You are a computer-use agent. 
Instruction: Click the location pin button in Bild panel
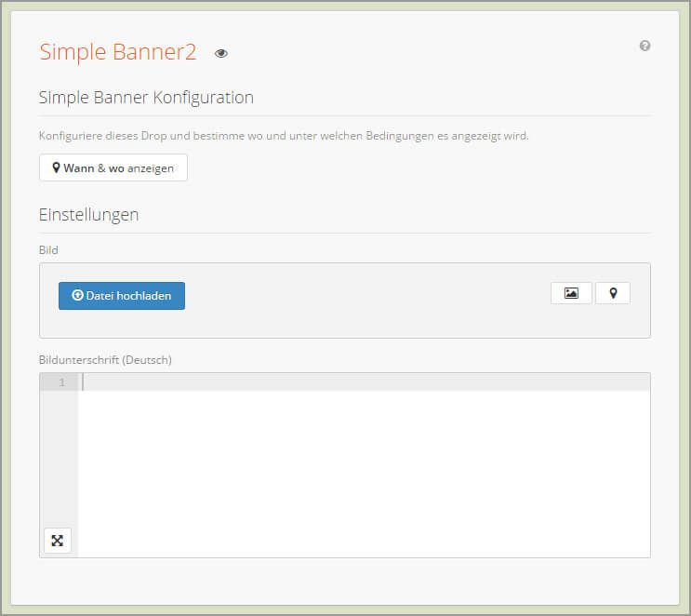(613, 293)
